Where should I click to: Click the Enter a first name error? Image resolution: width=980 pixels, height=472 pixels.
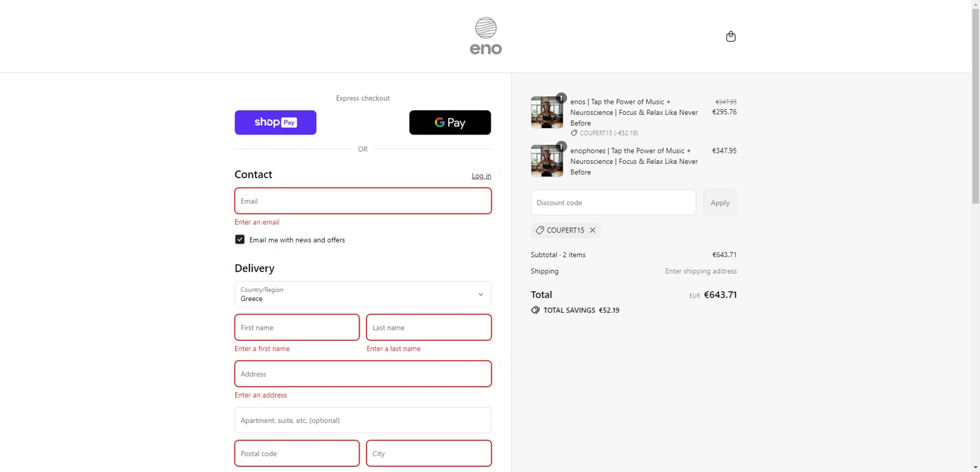262,349
